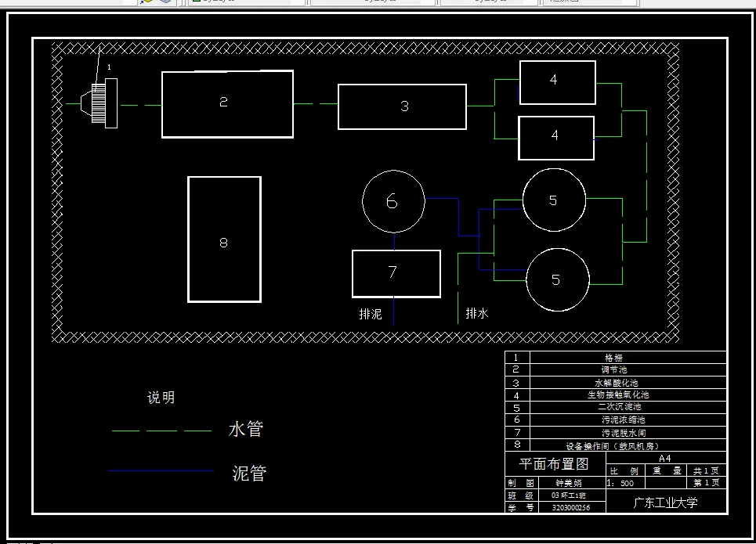Click the blue solid legend line sample
The height and width of the screenshot is (544, 756).
point(161,470)
